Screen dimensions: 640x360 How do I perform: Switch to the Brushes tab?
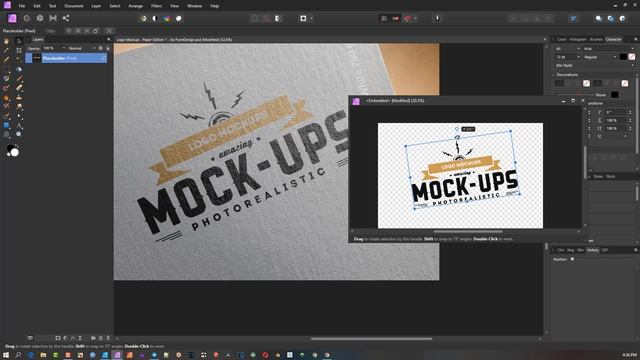(596, 40)
